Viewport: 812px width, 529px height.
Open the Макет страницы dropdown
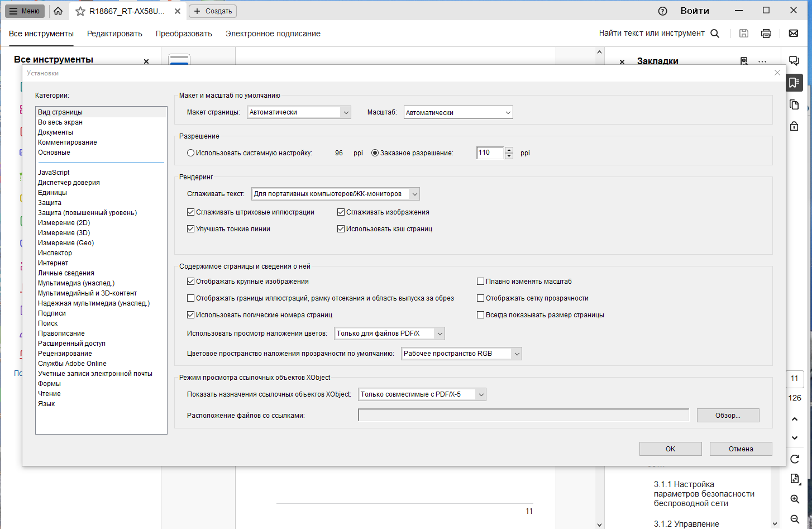(x=299, y=112)
